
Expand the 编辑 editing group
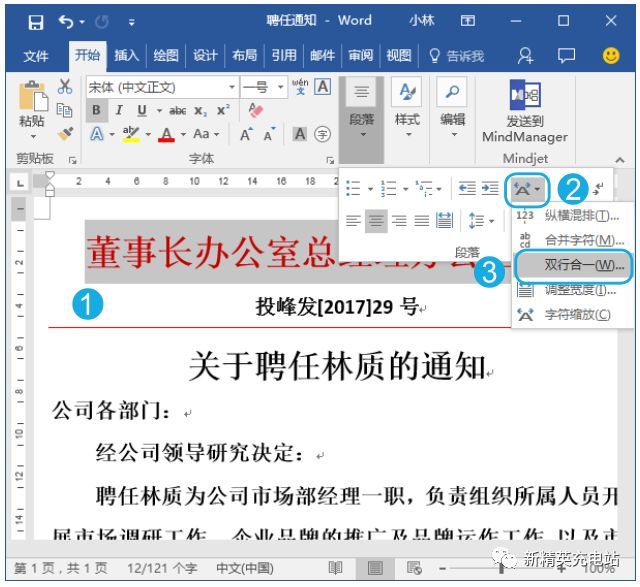[452, 108]
